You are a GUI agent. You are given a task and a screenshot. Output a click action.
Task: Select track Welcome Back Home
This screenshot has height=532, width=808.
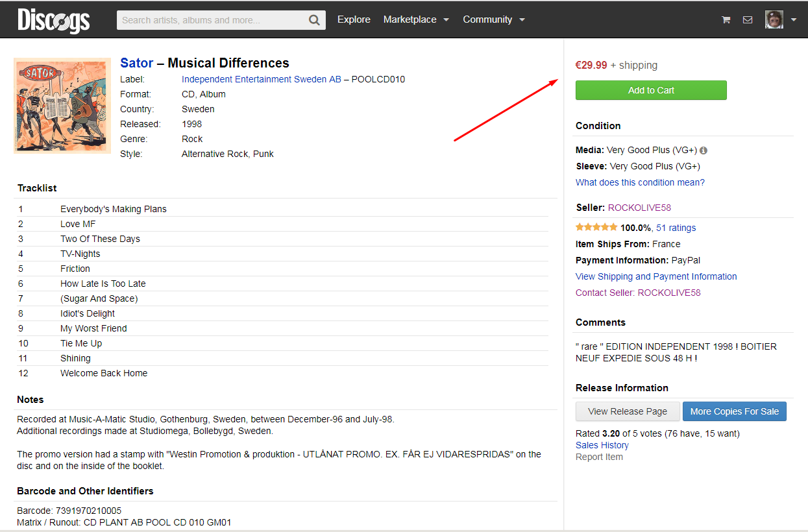pos(104,373)
